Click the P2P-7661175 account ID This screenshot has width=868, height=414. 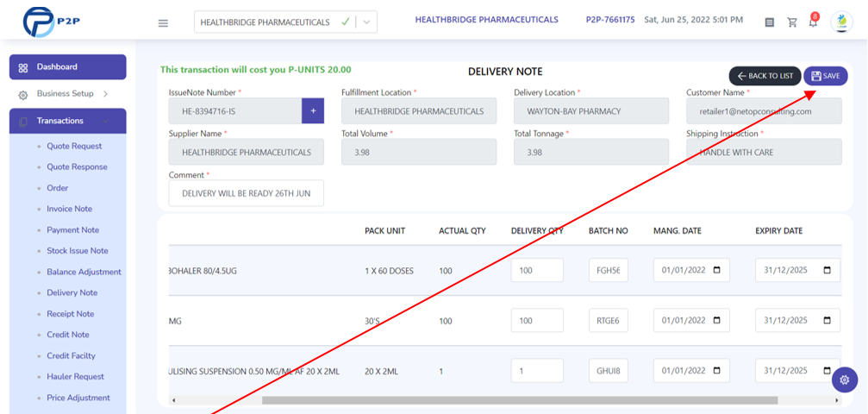coord(610,20)
